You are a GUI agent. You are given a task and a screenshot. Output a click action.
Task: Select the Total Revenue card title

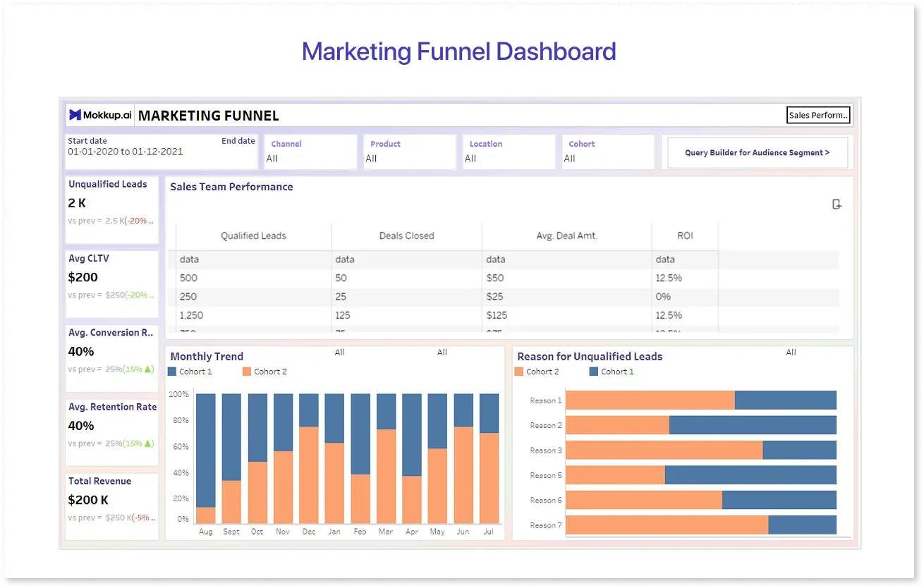point(99,481)
